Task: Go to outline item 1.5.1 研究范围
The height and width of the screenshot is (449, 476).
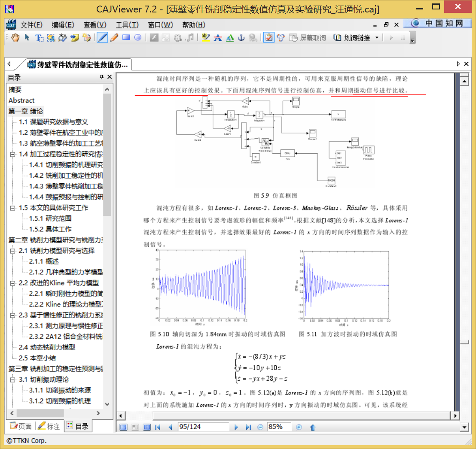Action: 50,218
